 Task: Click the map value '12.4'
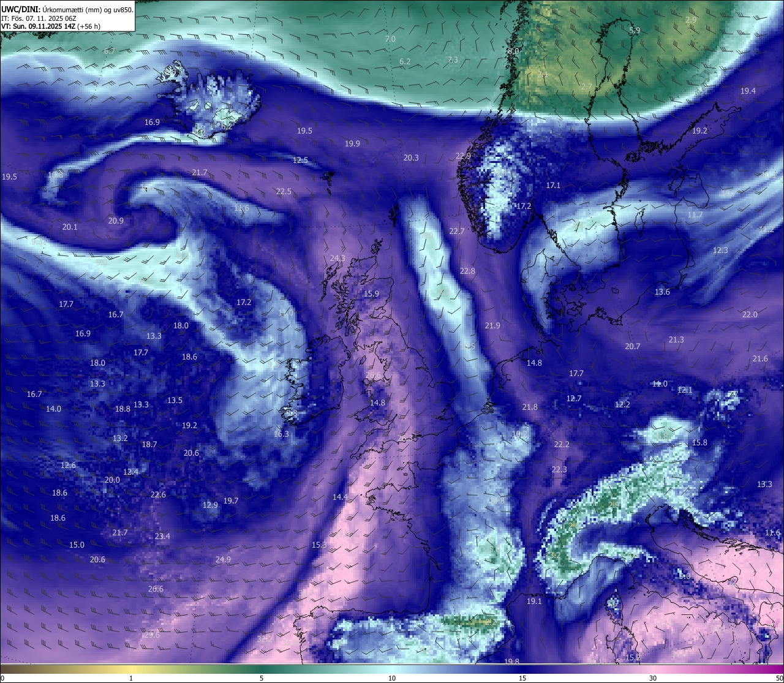(x=130, y=472)
